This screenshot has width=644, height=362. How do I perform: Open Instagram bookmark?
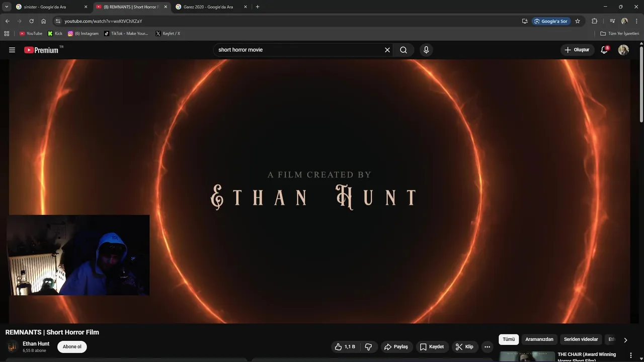83,33
